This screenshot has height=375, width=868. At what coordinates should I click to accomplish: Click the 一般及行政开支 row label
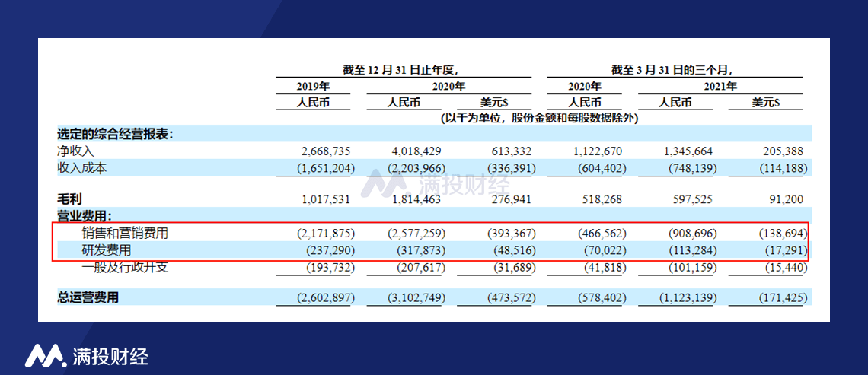coord(124,268)
